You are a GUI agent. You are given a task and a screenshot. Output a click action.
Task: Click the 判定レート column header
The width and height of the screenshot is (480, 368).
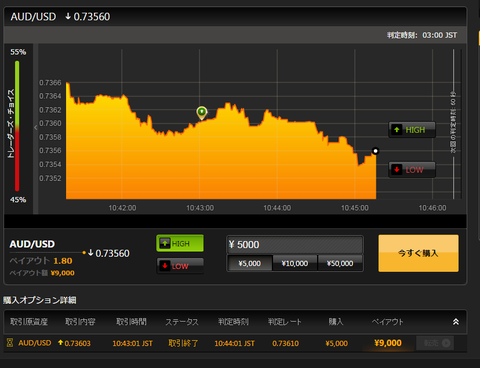[285, 322]
